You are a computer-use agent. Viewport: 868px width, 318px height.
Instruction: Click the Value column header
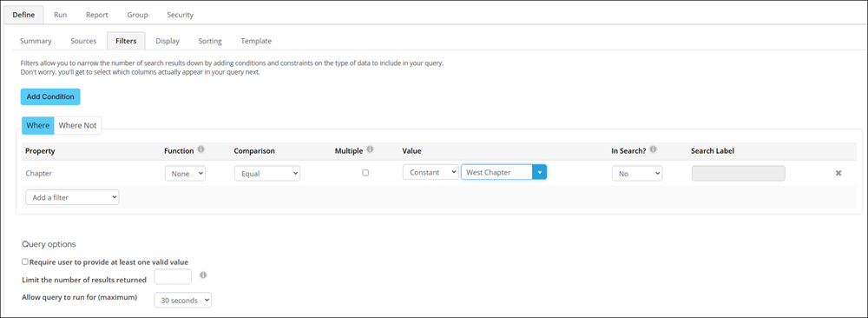[x=412, y=150]
